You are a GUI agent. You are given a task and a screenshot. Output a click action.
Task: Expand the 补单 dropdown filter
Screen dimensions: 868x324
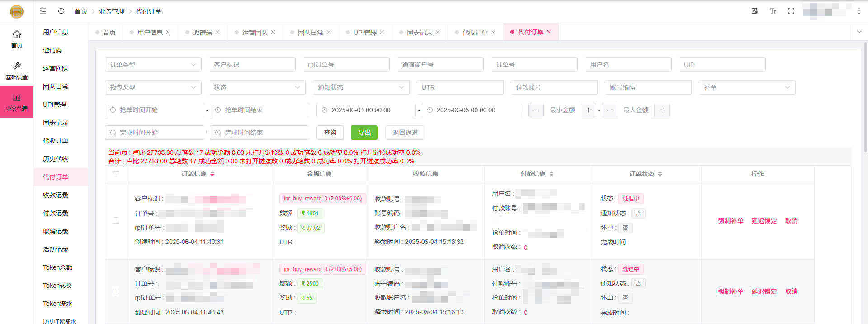point(746,87)
